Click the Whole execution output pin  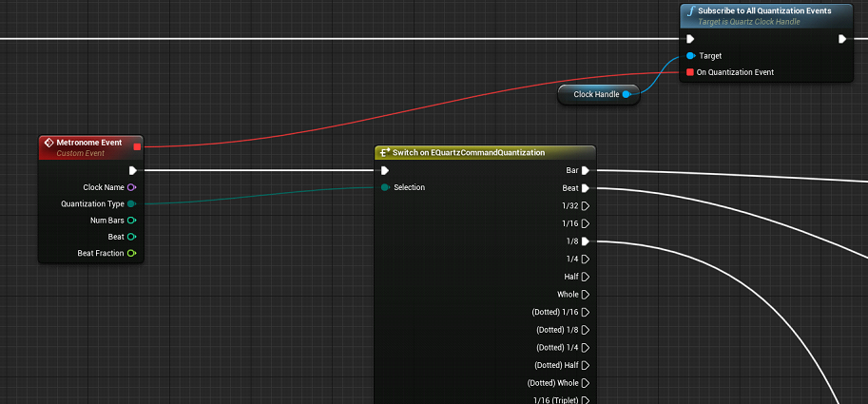point(585,295)
